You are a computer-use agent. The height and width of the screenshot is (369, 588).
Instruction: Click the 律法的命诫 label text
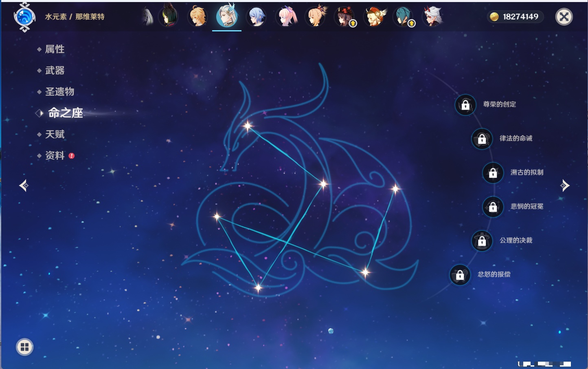click(516, 138)
